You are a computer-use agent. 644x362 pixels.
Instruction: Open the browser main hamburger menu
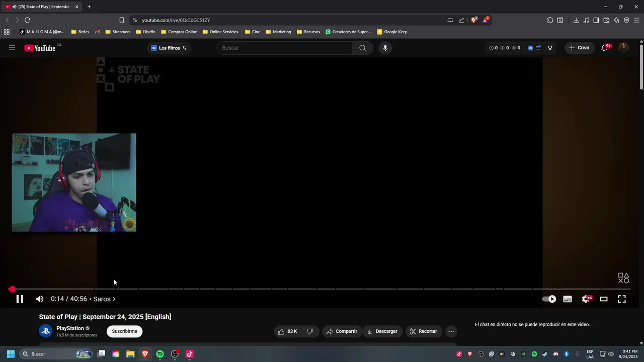[636, 20]
